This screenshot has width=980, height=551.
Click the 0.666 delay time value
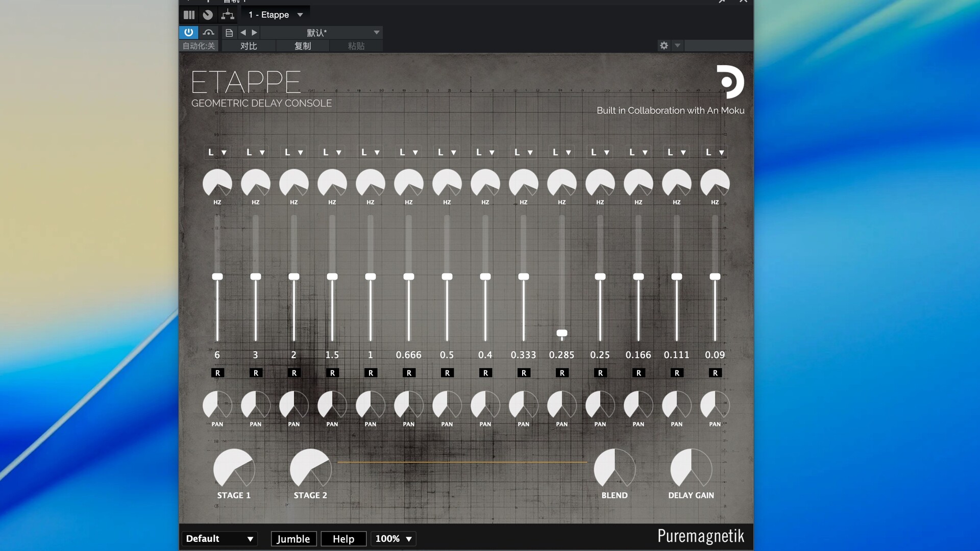pyautogui.click(x=409, y=355)
